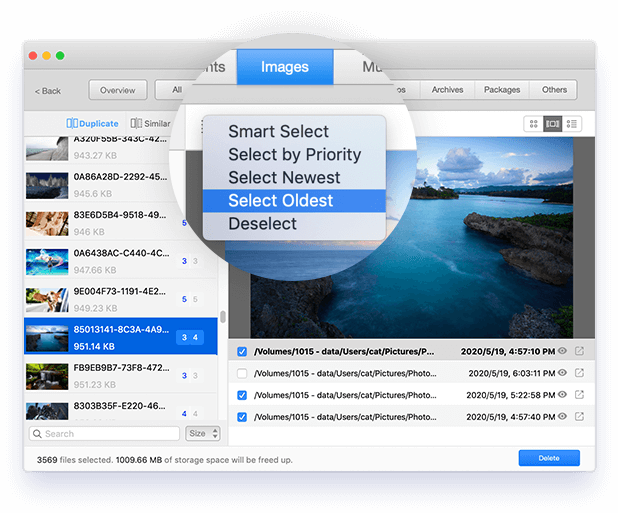Viewport: 618px width, 513px height.
Task: Uncheck the first file dated 4:57:10 PM
Action: [x=243, y=352]
